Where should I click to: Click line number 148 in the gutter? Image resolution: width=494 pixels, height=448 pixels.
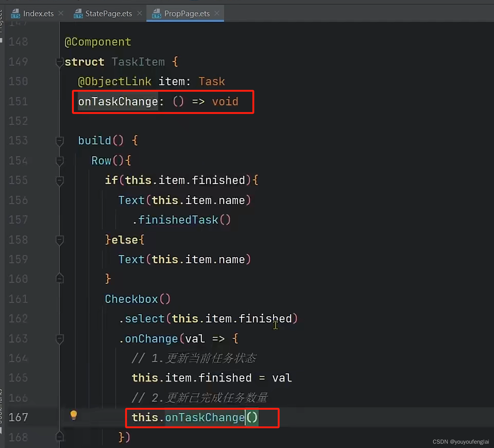click(x=18, y=42)
